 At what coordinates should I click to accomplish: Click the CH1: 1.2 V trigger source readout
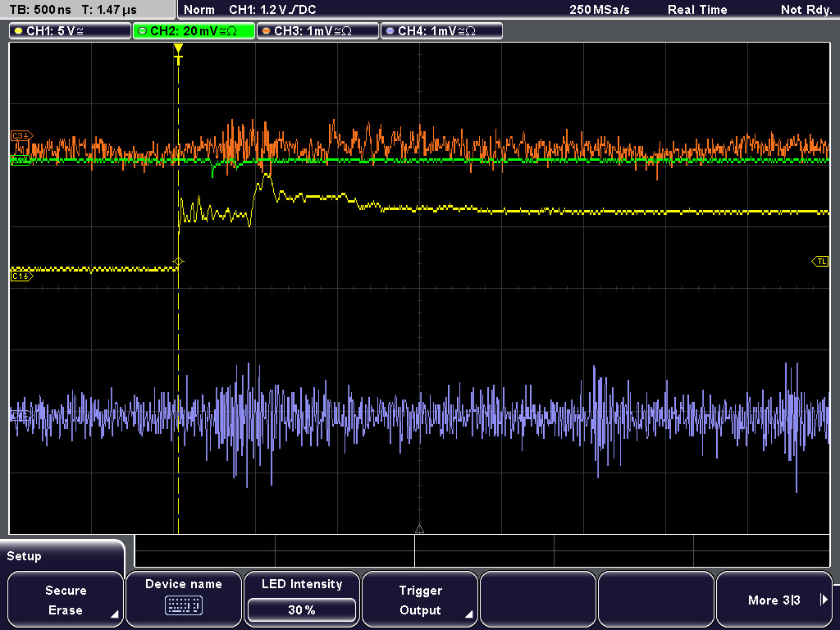pyautogui.click(x=272, y=10)
